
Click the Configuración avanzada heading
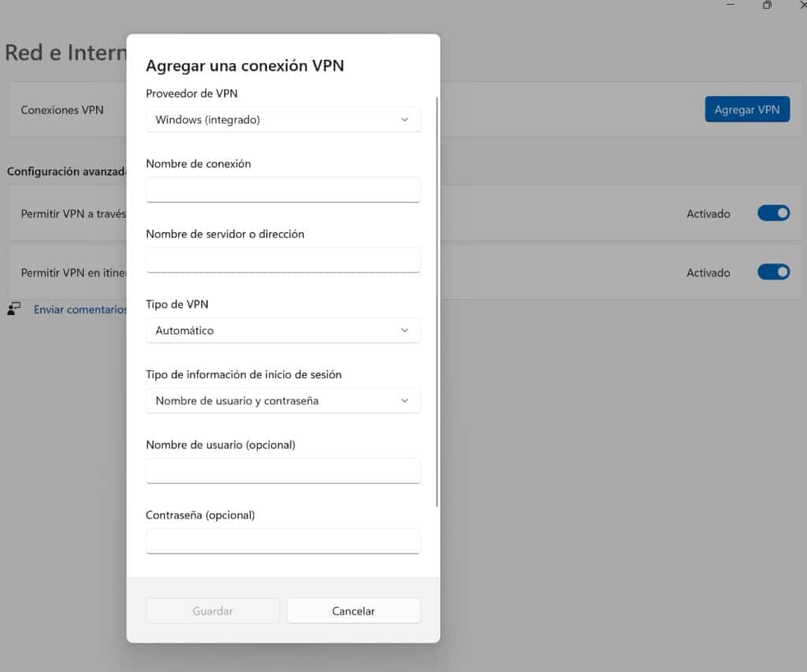pos(67,171)
